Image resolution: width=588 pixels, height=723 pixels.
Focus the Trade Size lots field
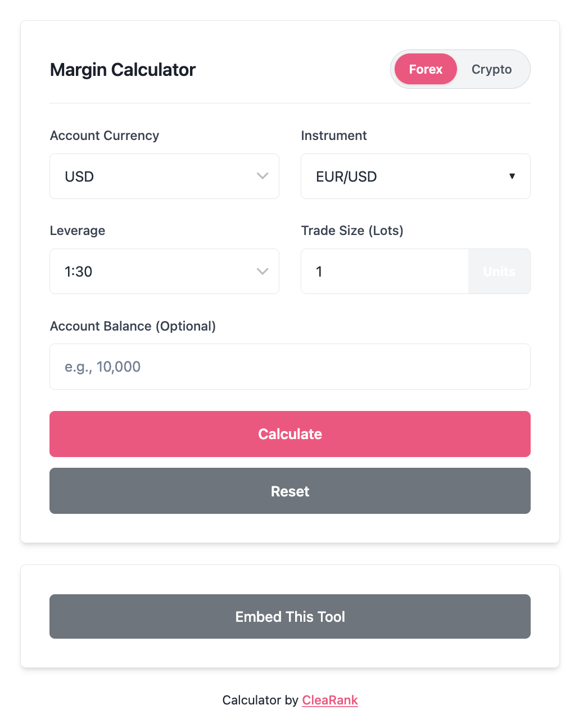click(385, 272)
